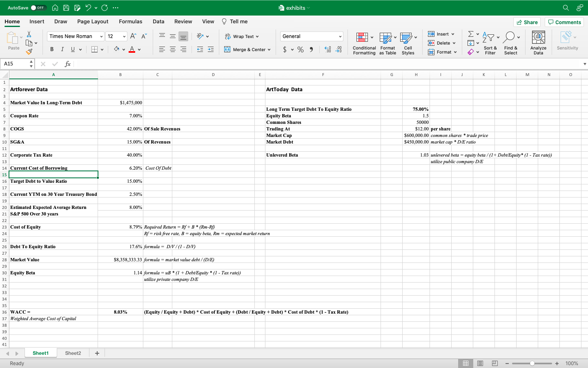588x368 pixels.
Task: Toggle bottom vertical alignment
Action: (x=183, y=36)
